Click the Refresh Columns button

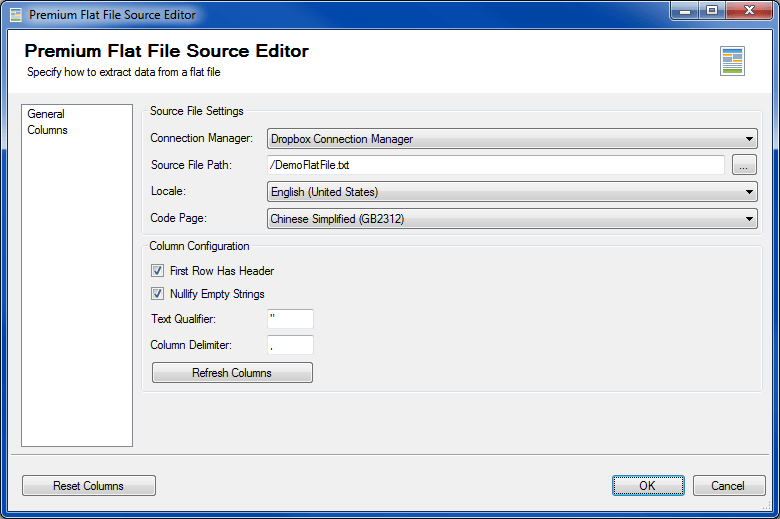pos(232,373)
